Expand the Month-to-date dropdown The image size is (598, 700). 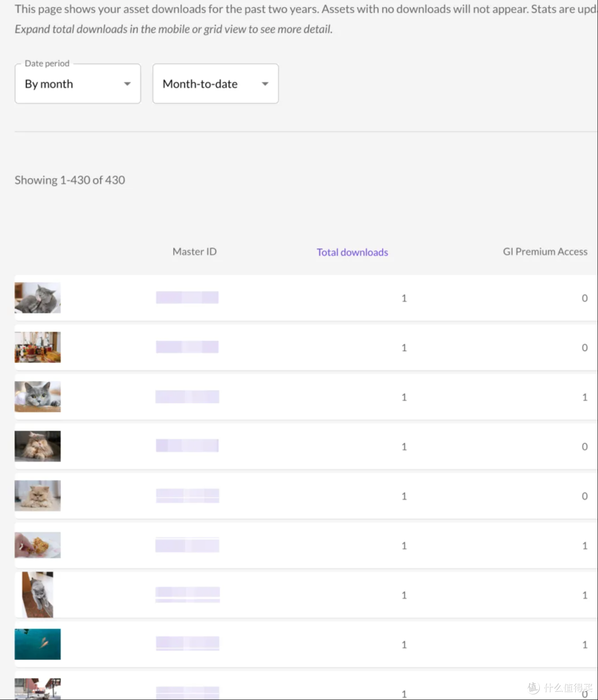coord(215,84)
